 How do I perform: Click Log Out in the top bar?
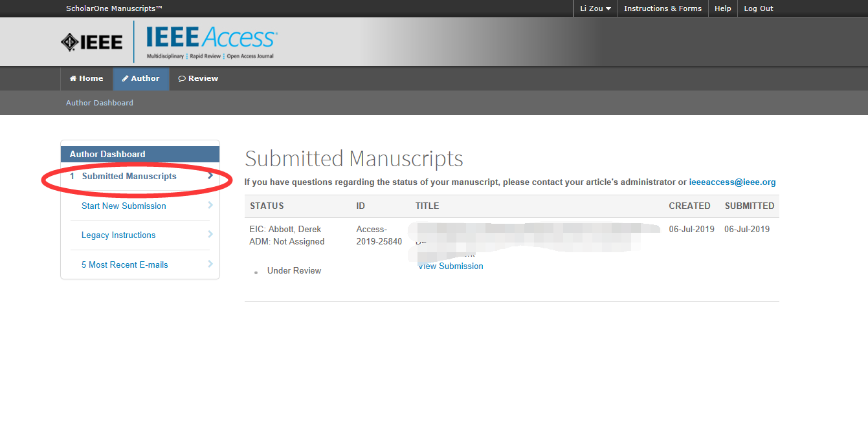click(x=758, y=8)
